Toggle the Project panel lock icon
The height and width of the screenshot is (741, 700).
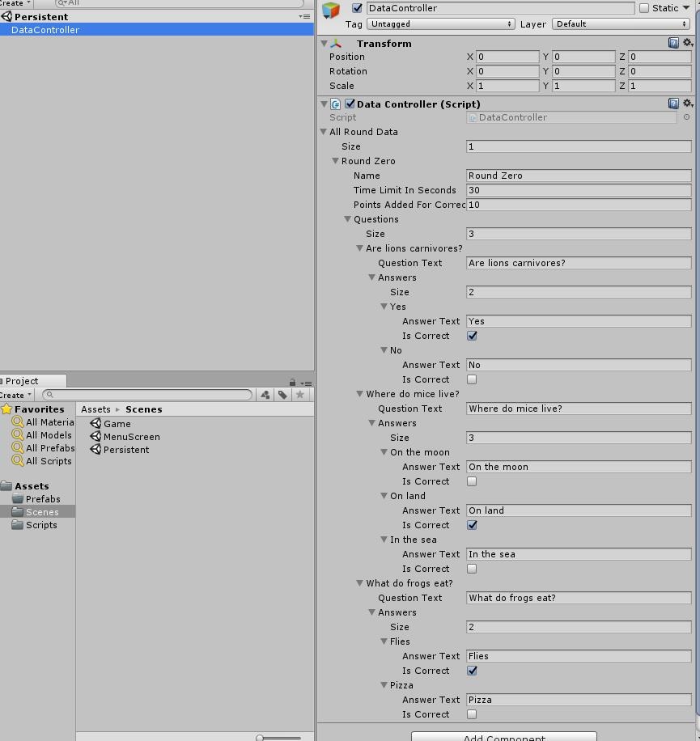pyautogui.click(x=293, y=383)
